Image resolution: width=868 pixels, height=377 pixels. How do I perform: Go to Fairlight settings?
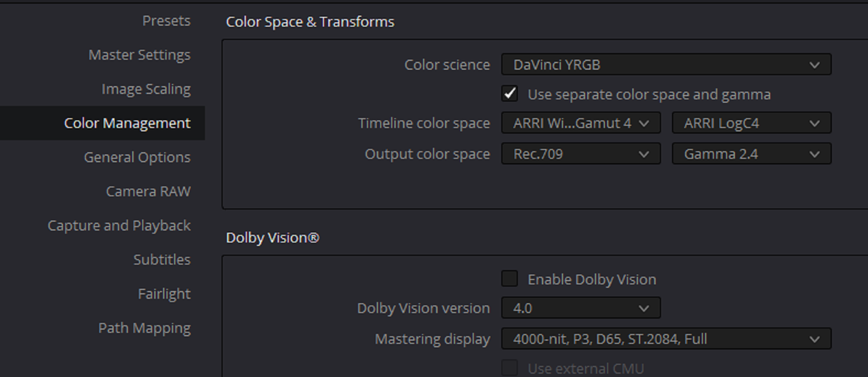tap(164, 294)
